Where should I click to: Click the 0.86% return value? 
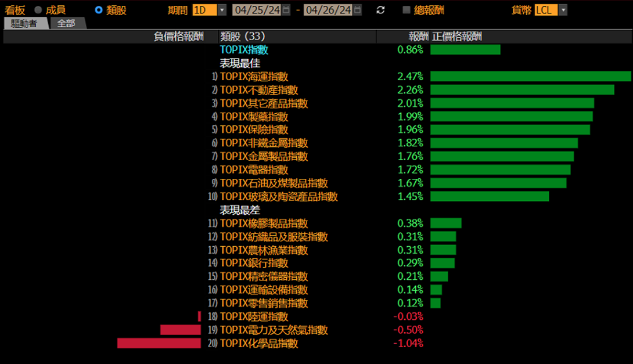[x=410, y=50]
